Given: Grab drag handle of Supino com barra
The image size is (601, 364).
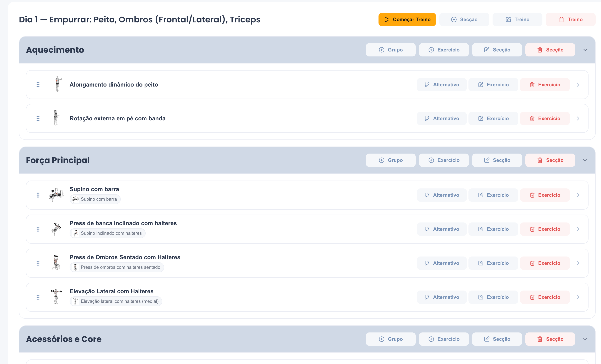Looking at the screenshot, I should (38, 195).
